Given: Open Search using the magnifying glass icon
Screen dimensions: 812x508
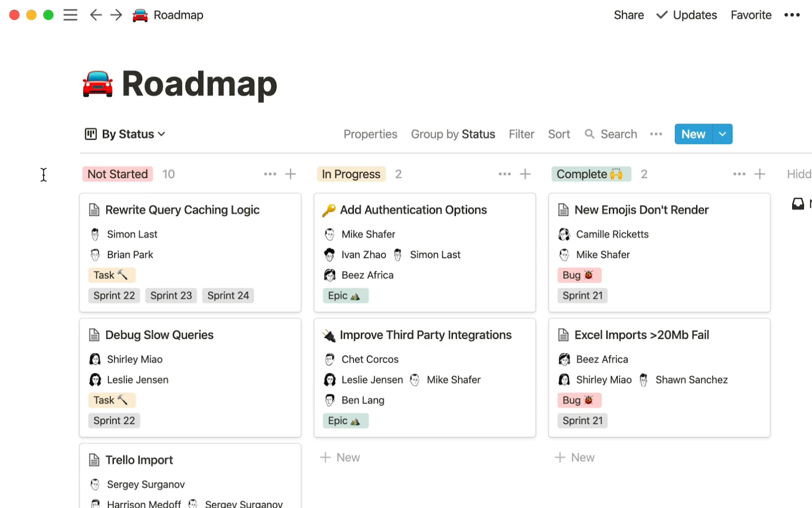Looking at the screenshot, I should [590, 134].
